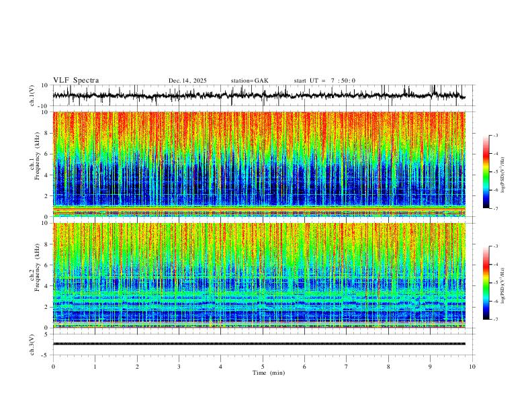Click the '-5' label on ch.1 color bar
The width and height of the screenshot is (532, 411).
(496, 172)
